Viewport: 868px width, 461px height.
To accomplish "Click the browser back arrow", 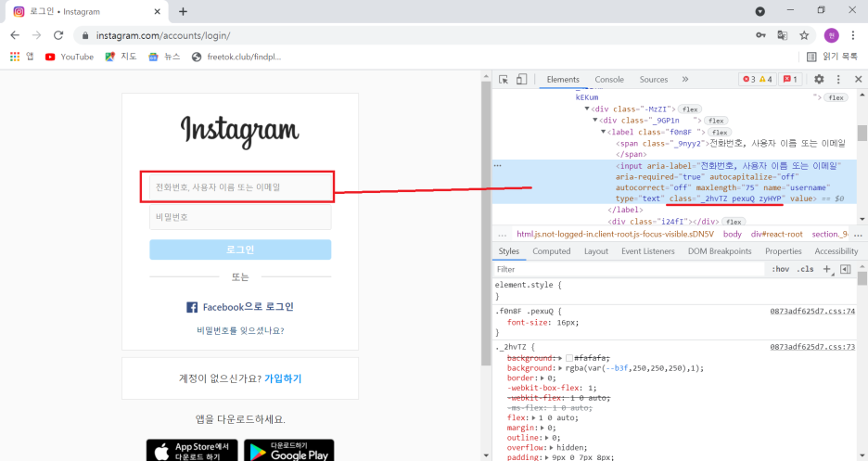I will 15,35.
